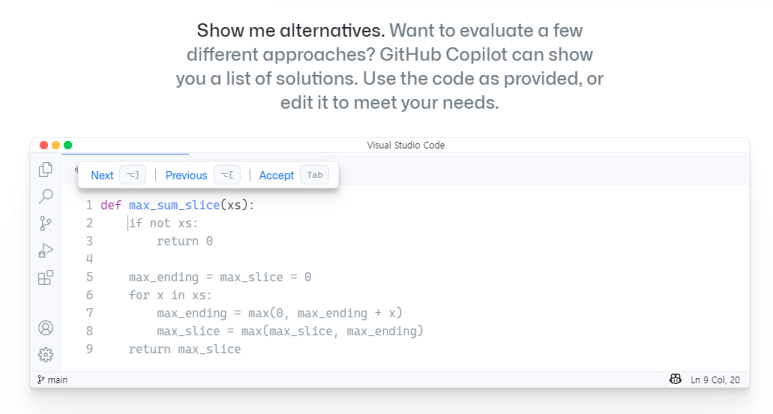773x414 pixels.
Task: Click the 'if not xs:' suggestion line
Action: (164, 223)
